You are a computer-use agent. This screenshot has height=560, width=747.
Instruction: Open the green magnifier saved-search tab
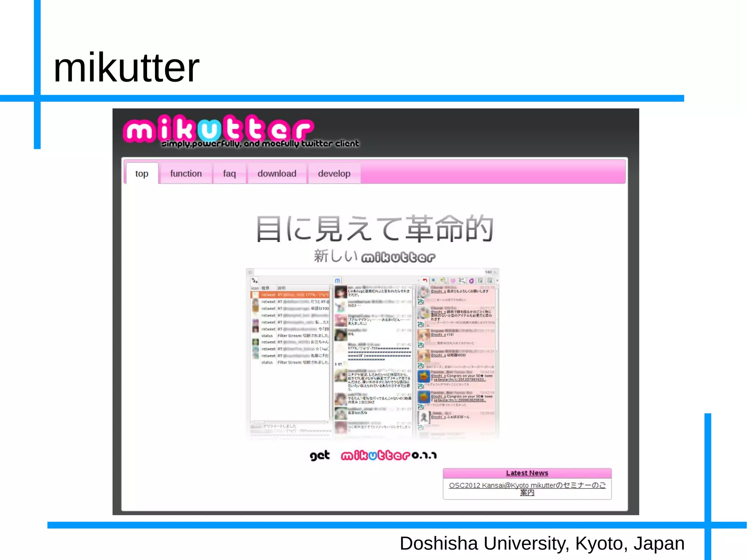(443, 281)
